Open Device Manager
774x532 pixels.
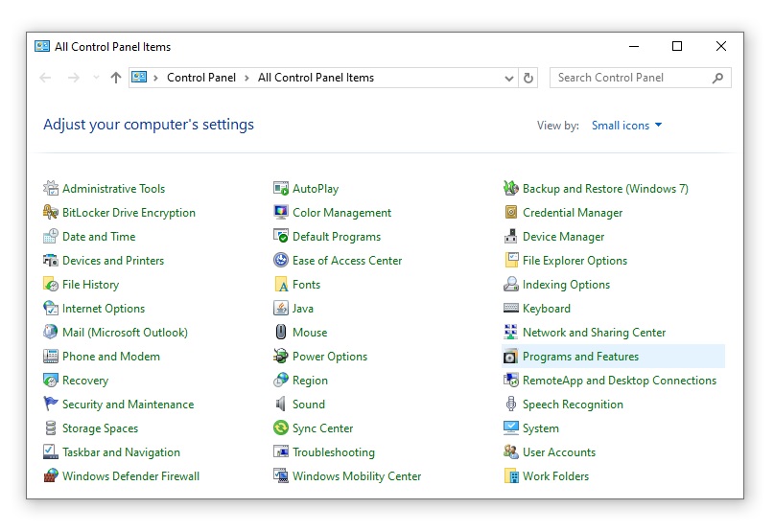click(563, 237)
